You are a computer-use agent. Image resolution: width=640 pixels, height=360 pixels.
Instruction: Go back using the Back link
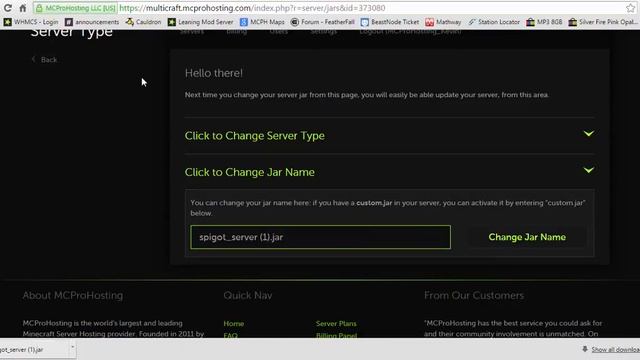click(44, 60)
